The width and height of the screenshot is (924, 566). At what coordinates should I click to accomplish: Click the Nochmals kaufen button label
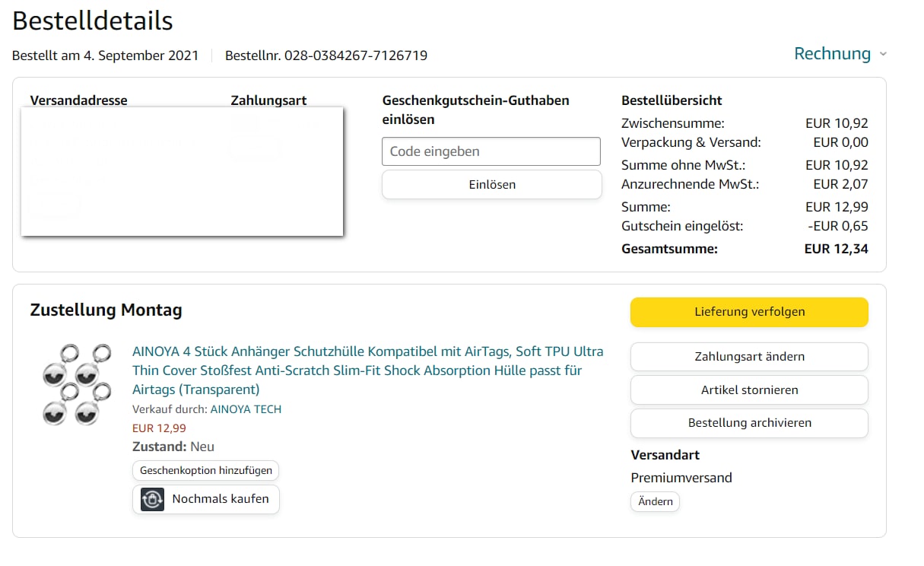[x=221, y=500]
